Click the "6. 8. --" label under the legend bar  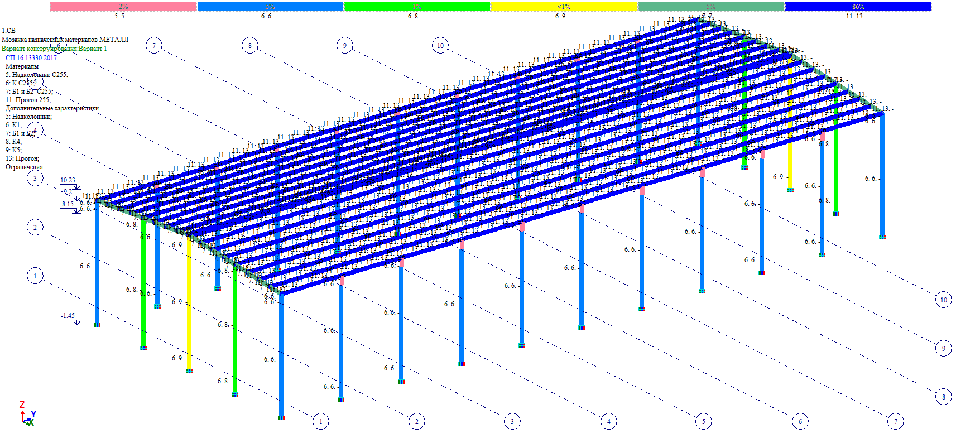click(417, 16)
